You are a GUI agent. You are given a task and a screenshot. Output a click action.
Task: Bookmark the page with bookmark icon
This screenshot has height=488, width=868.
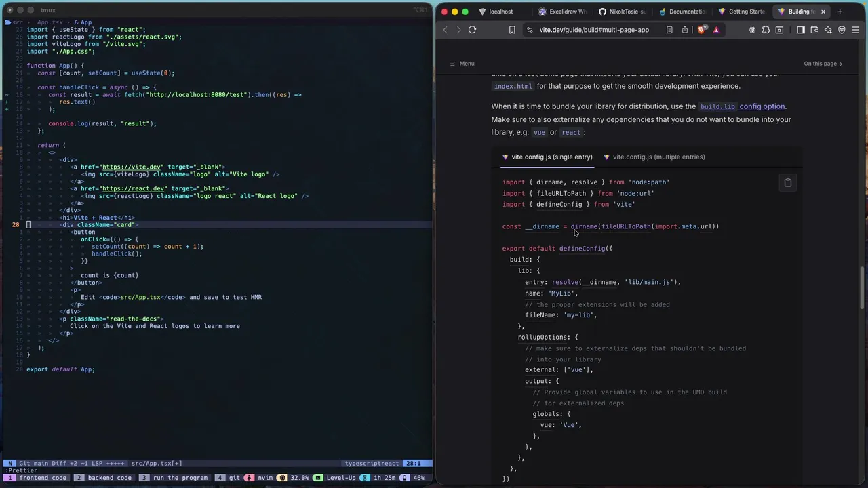point(512,30)
